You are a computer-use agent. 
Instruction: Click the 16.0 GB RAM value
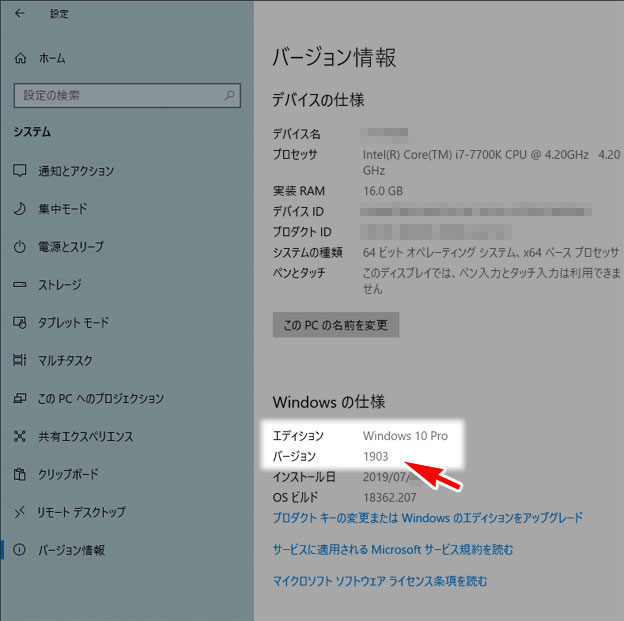[x=383, y=191]
